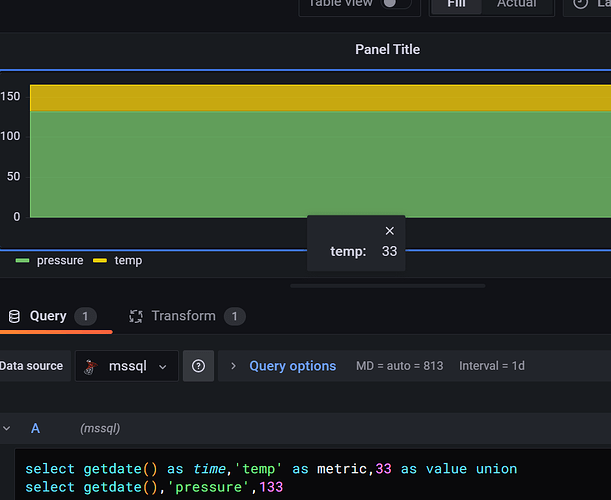Click the (mssql) label in query row
The height and width of the screenshot is (500, 611).
click(x=100, y=428)
